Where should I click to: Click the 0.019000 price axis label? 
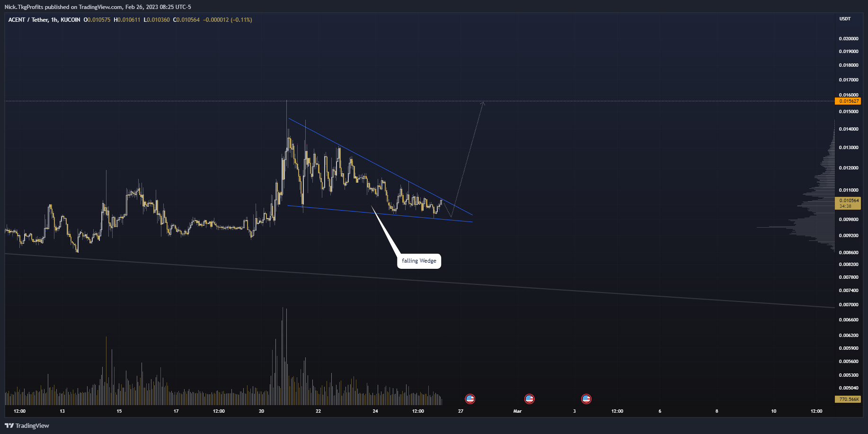(x=849, y=52)
